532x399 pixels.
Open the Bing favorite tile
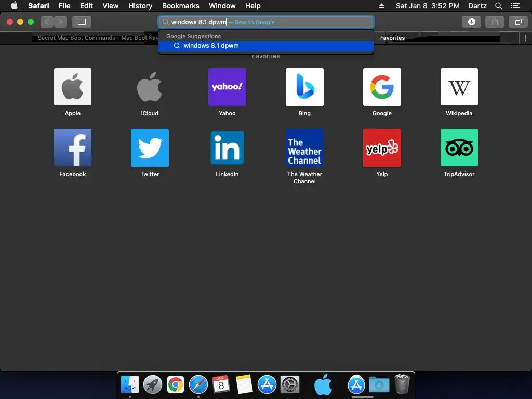pyautogui.click(x=304, y=87)
